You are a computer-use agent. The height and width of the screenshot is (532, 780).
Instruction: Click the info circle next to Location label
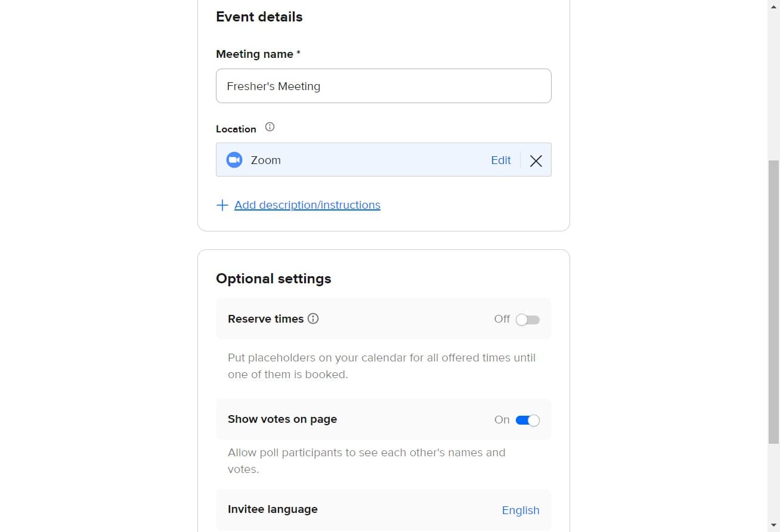coord(270,126)
